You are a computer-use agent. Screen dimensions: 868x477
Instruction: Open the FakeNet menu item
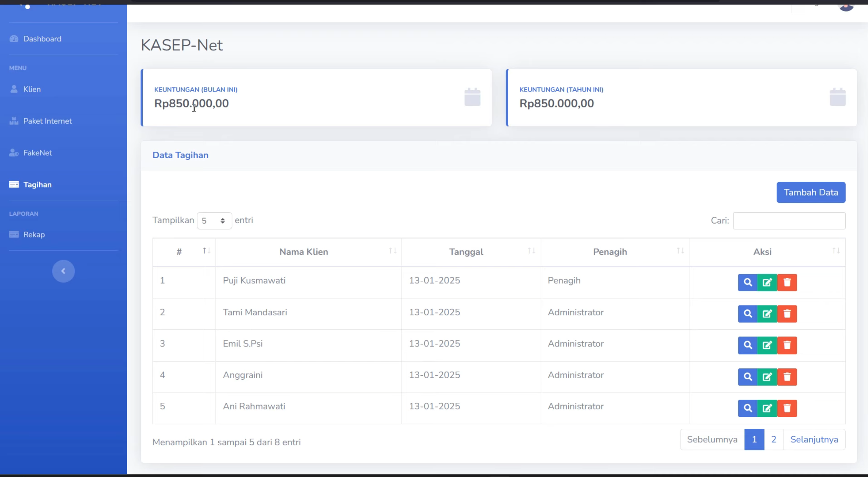pos(31,153)
